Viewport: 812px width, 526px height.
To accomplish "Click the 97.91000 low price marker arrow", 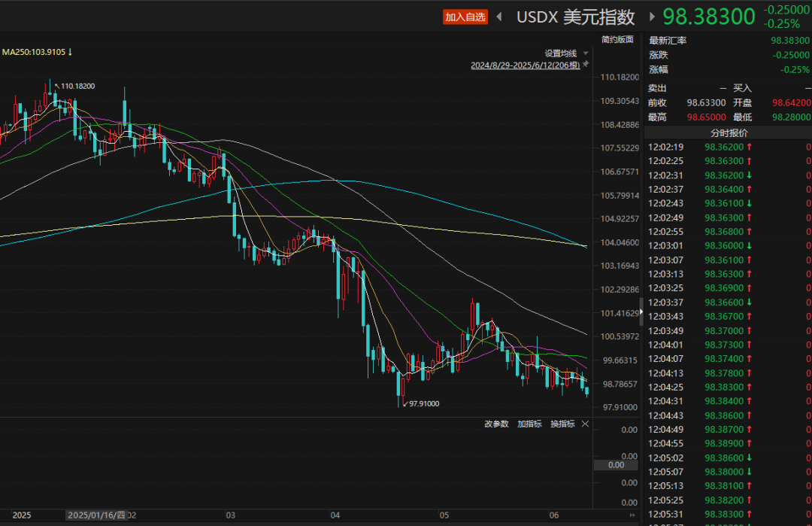I will [404, 404].
